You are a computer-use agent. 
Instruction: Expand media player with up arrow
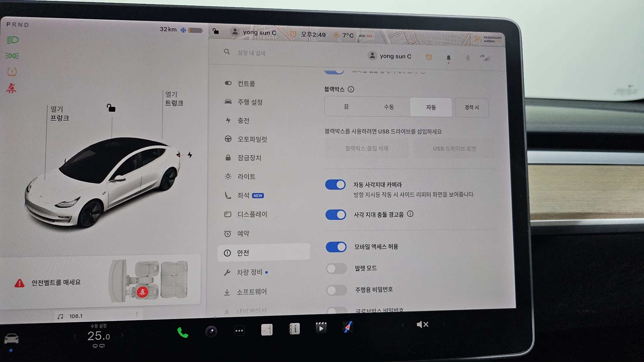click(137, 314)
